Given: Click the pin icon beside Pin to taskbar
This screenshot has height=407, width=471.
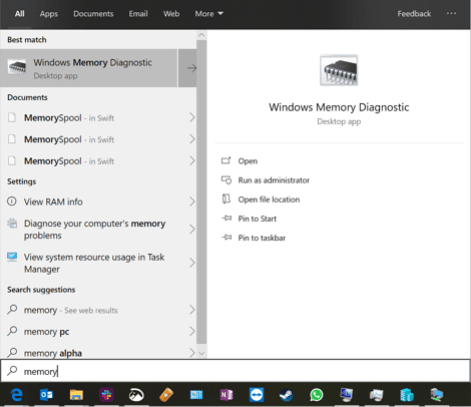Looking at the screenshot, I should point(227,237).
